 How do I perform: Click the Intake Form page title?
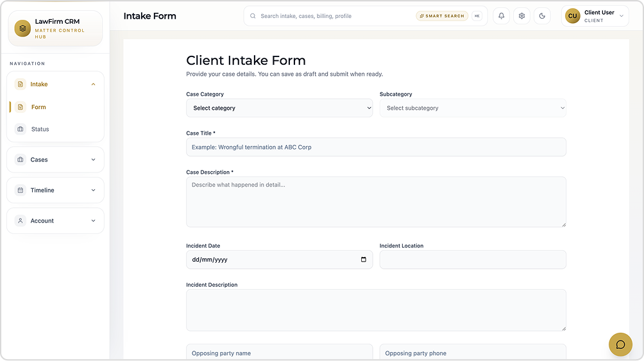click(x=150, y=16)
